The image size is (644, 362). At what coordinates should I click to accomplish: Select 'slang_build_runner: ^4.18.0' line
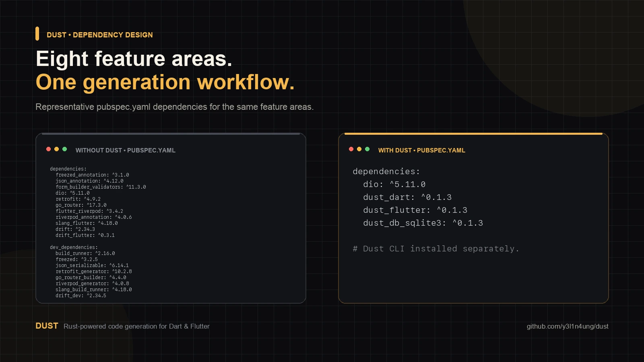click(x=94, y=290)
